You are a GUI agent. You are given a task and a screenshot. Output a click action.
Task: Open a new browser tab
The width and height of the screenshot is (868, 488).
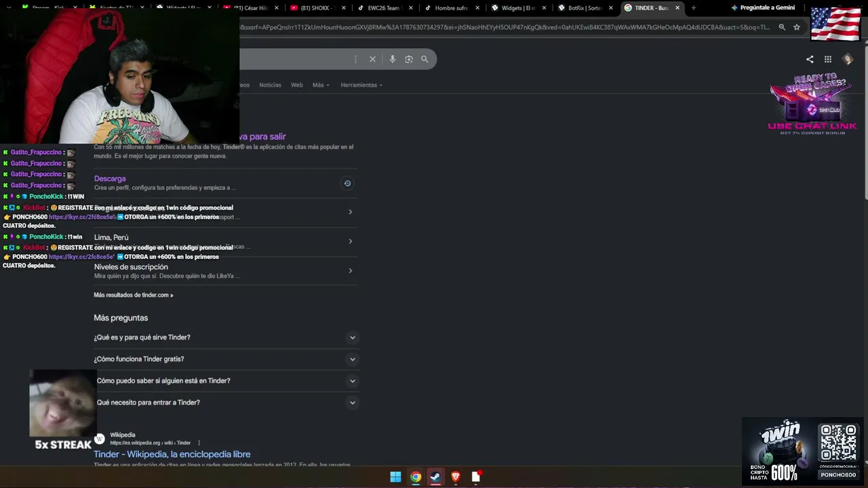tap(693, 8)
